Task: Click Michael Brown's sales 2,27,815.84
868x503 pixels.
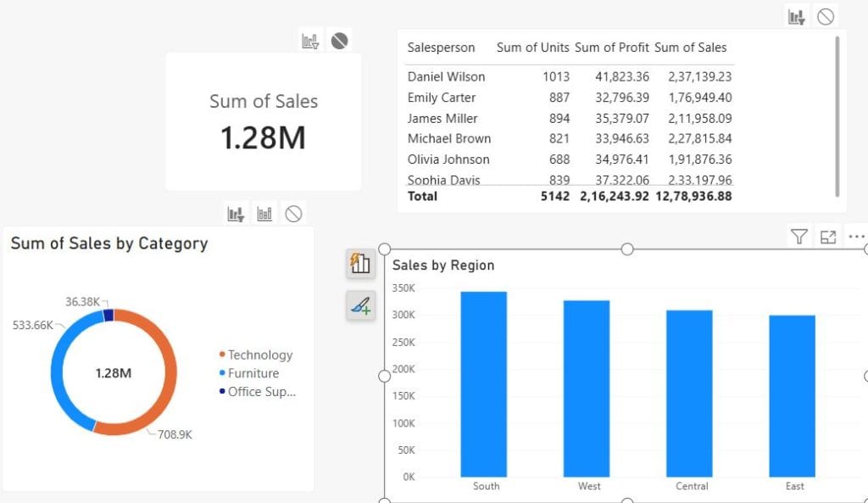Action: 699,138
